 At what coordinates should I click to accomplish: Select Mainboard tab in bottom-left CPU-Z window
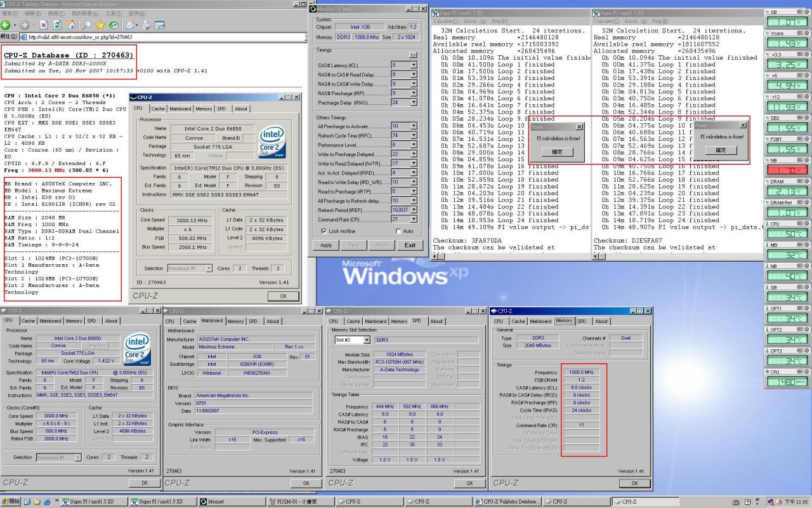[x=51, y=321]
